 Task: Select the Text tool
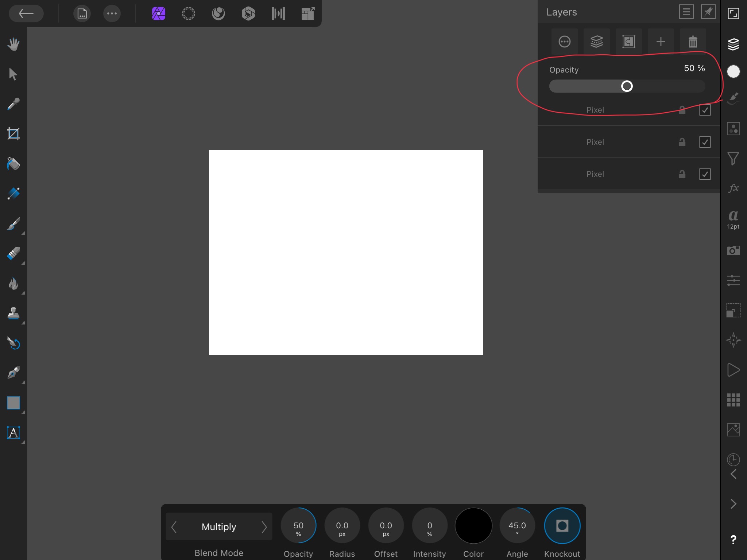(x=13, y=433)
